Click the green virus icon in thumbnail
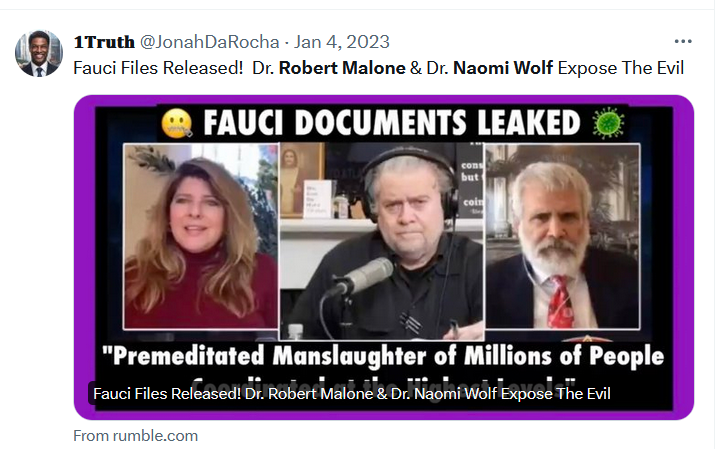This screenshot has width=721, height=449. point(608,123)
